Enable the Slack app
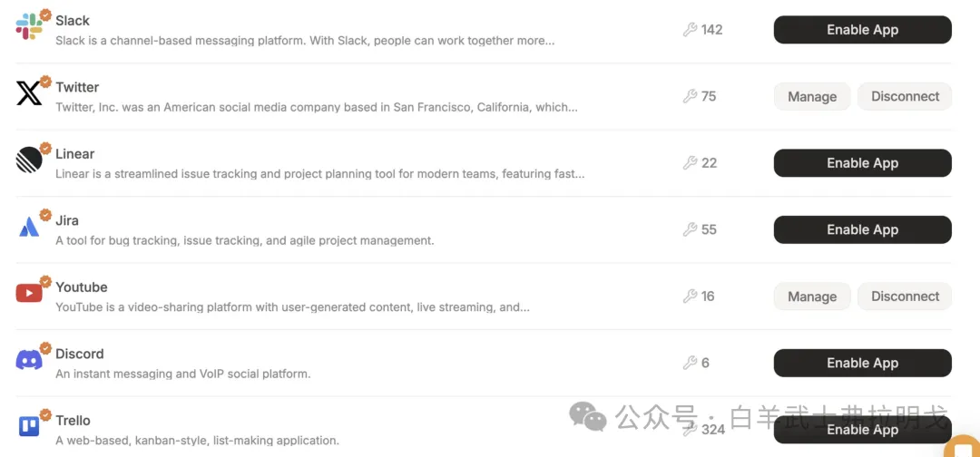Image resolution: width=980 pixels, height=457 pixels. point(862,30)
